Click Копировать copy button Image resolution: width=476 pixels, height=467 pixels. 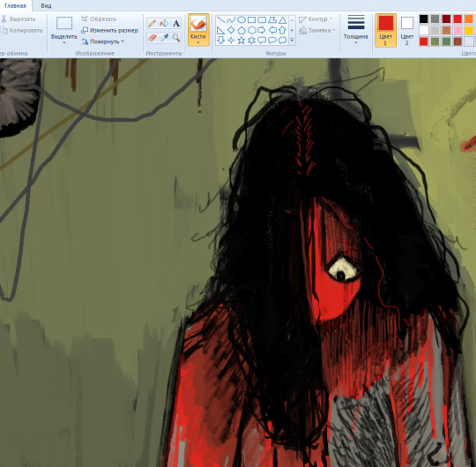pyautogui.click(x=21, y=30)
